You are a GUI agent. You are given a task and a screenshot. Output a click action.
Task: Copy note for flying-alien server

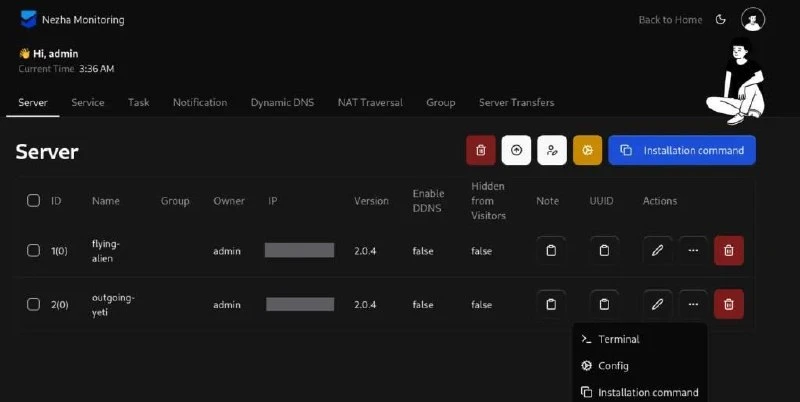click(551, 250)
